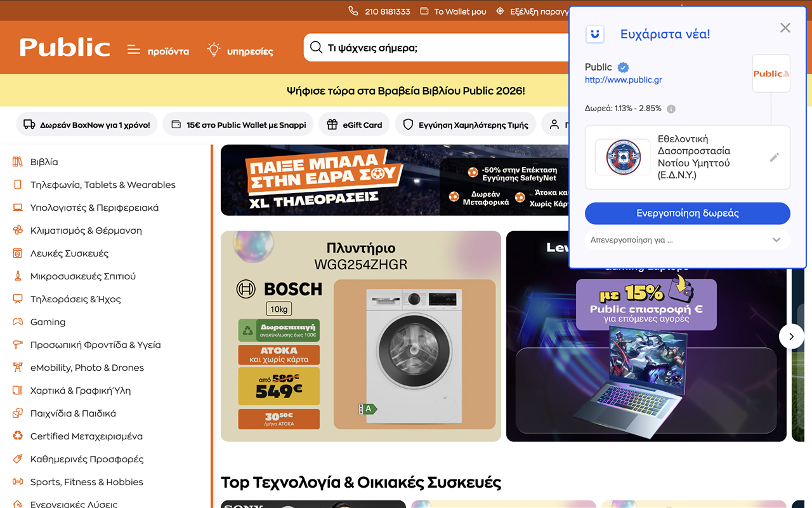Click the extension logo icon in the popup
The height and width of the screenshot is (508, 812).
coord(594,34)
